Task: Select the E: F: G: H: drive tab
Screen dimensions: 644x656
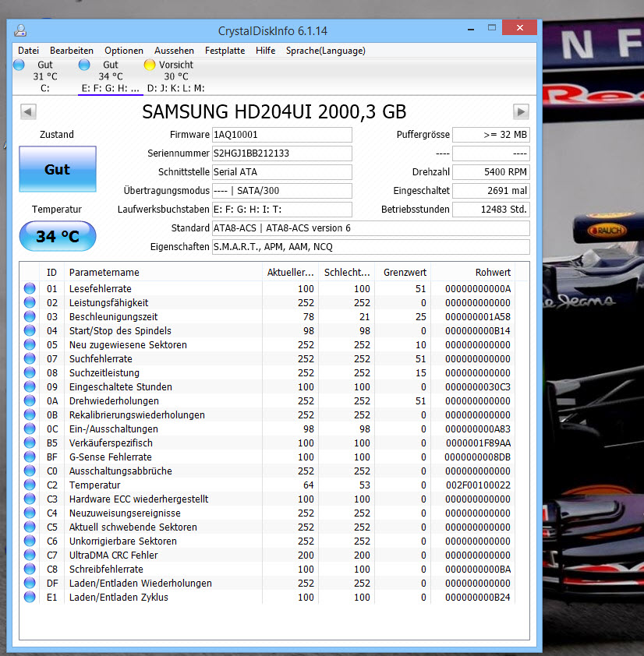Action: coord(110,76)
